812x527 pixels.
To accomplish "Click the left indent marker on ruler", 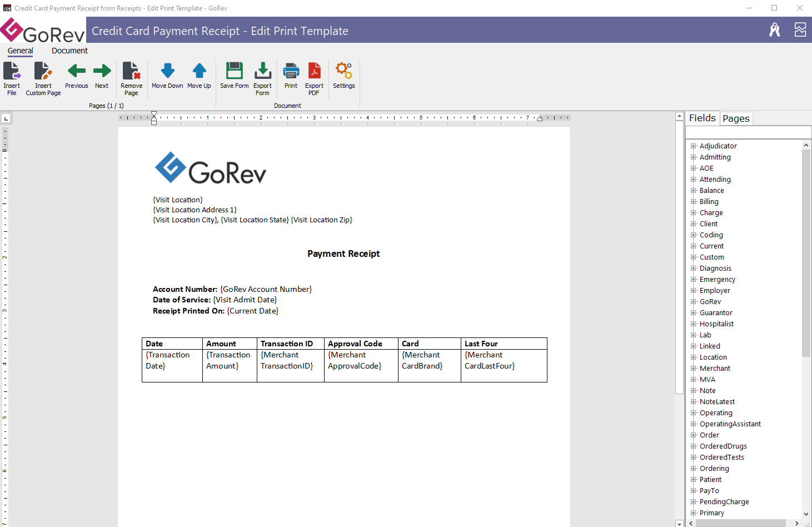I will pyautogui.click(x=154, y=118).
